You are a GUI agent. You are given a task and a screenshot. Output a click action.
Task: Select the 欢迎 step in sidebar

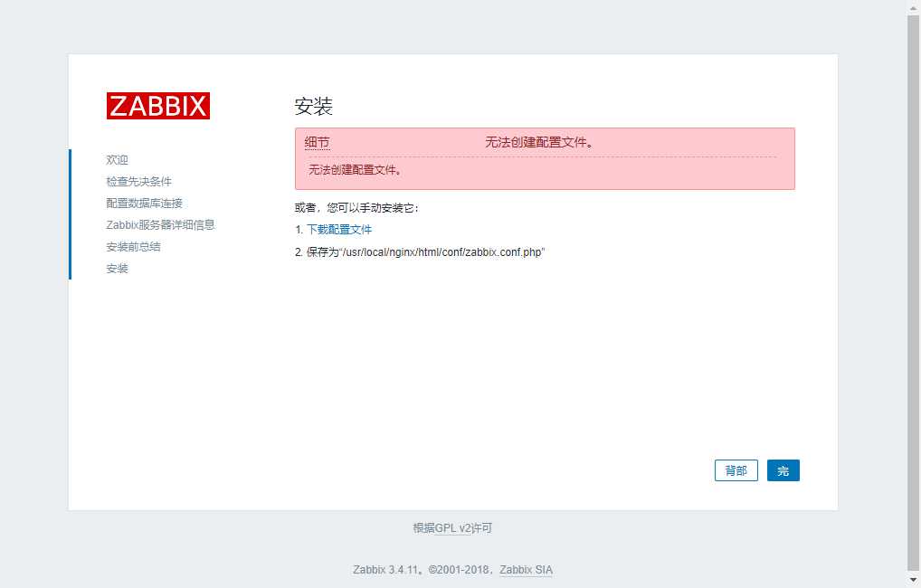click(117, 160)
